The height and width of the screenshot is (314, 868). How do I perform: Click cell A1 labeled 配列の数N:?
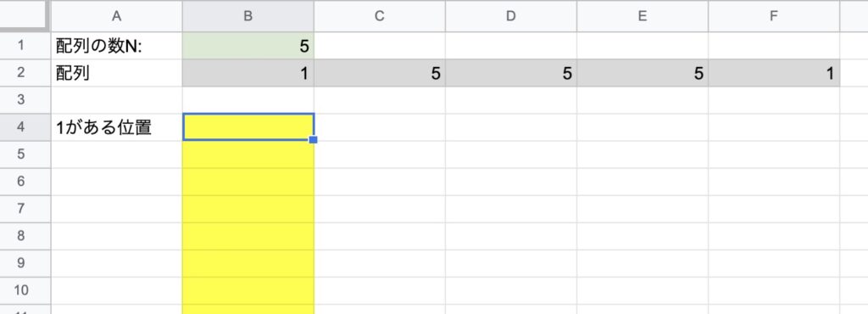click(117, 46)
